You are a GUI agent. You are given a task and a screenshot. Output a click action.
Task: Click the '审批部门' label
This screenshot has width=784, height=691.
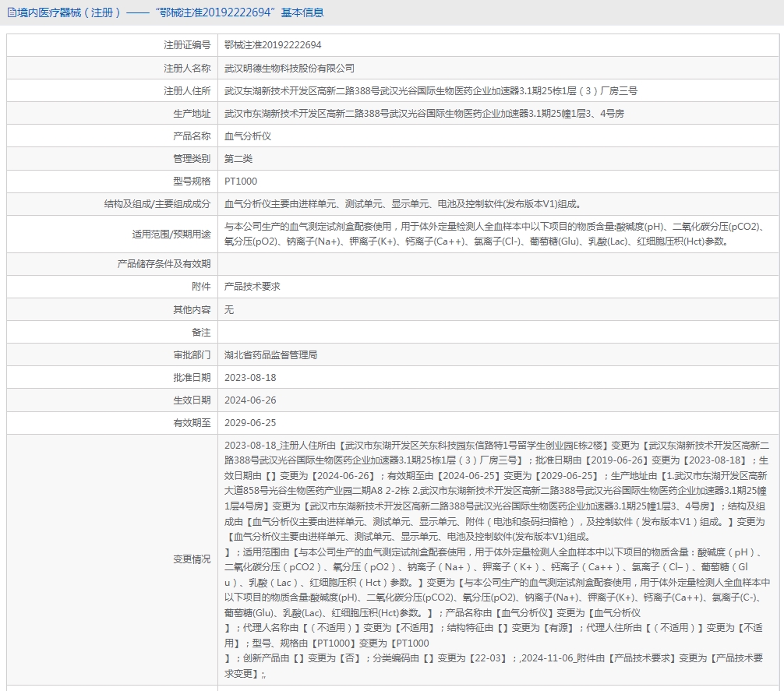point(192,354)
